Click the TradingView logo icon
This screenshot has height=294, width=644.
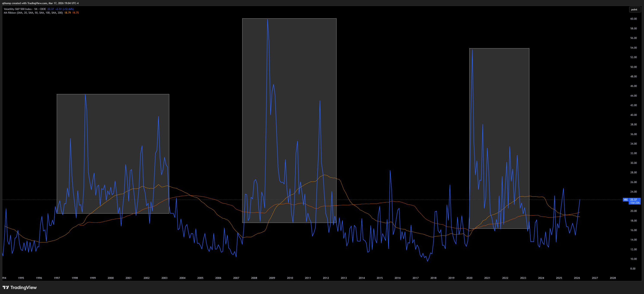point(6,287)
